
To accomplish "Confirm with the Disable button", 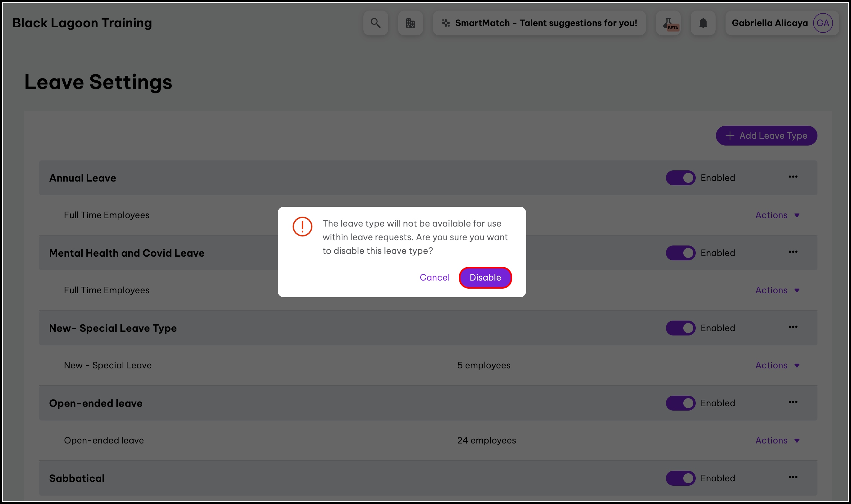I will pos(485,277).
